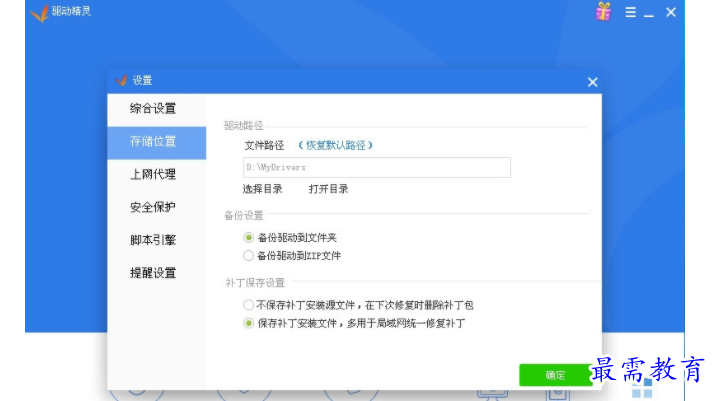Image resolution: width=713 pixels, height=401 pixels.
Task: Minimize the 驱动精灵 main window
Action: pyautogui.click(x=649, y=15)
